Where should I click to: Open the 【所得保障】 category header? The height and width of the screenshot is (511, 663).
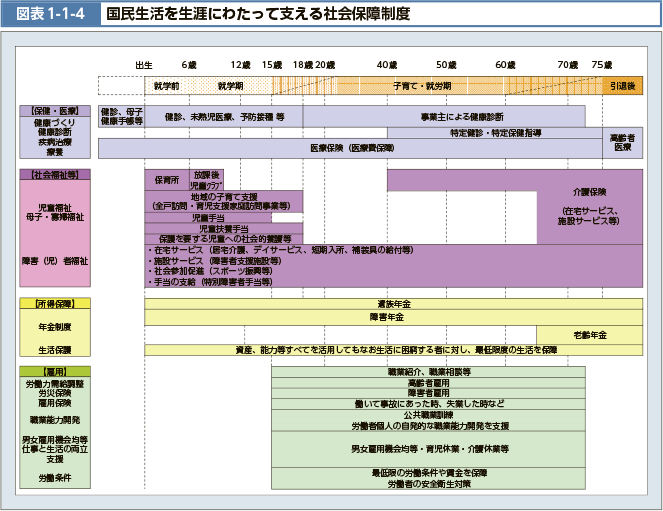pyautogui.click(x=58, y=302)
